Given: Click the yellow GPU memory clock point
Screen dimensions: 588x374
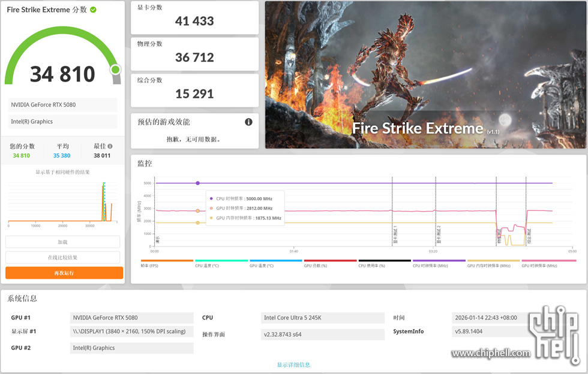Looking at the screenshot, I should (197, 222).
